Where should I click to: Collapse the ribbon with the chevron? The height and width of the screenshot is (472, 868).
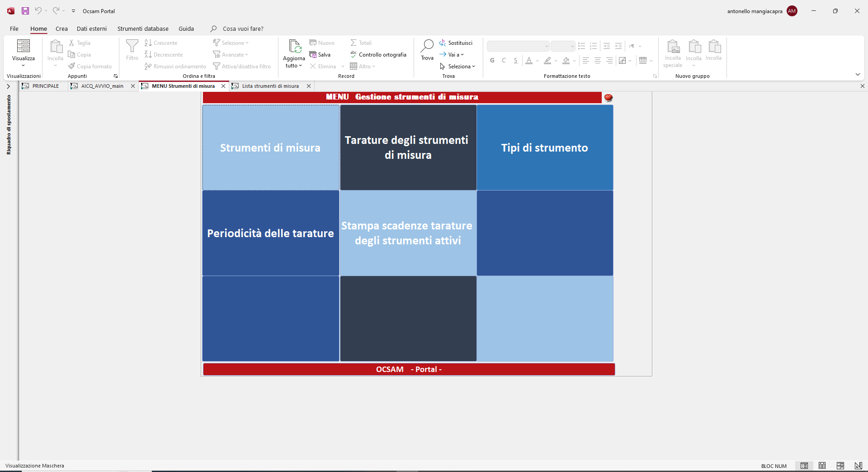[x=858, y=74]
